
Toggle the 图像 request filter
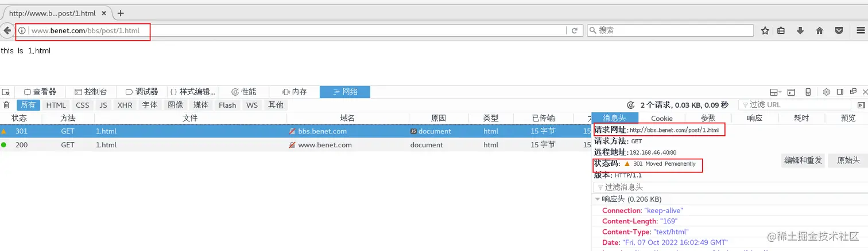point(175,105)
